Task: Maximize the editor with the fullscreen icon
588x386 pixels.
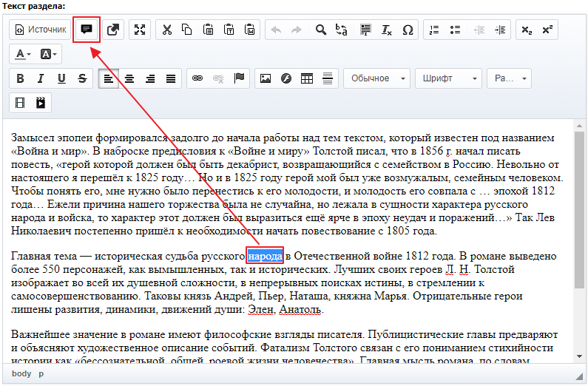Action: (x=140, y=30)
